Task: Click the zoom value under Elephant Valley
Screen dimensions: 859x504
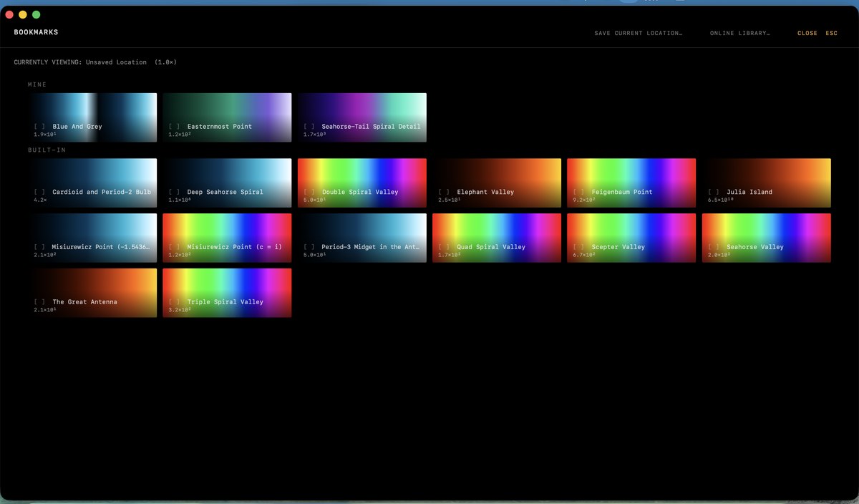Action: tap(450, 200)
